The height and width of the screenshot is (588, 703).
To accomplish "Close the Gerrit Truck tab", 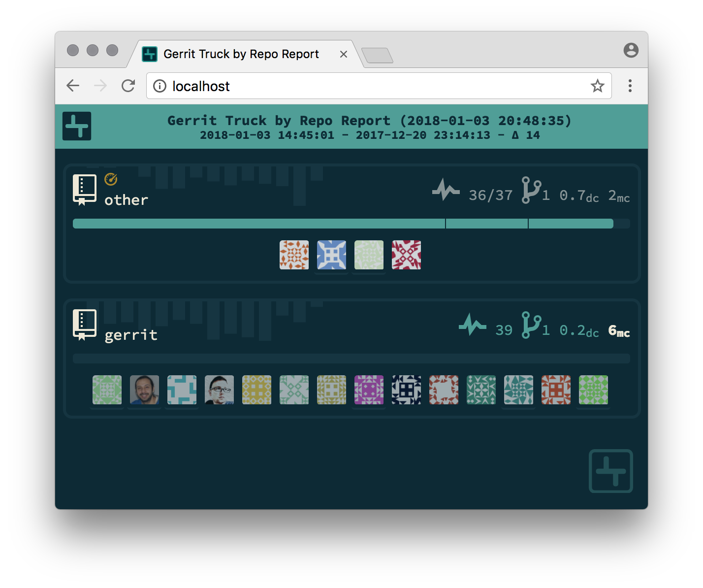I will 344,54.
